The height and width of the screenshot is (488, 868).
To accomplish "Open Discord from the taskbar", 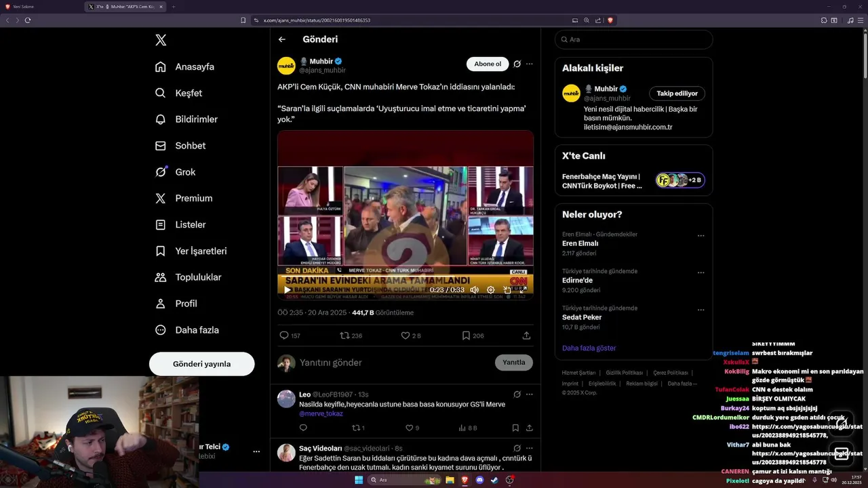I will 479,480.
